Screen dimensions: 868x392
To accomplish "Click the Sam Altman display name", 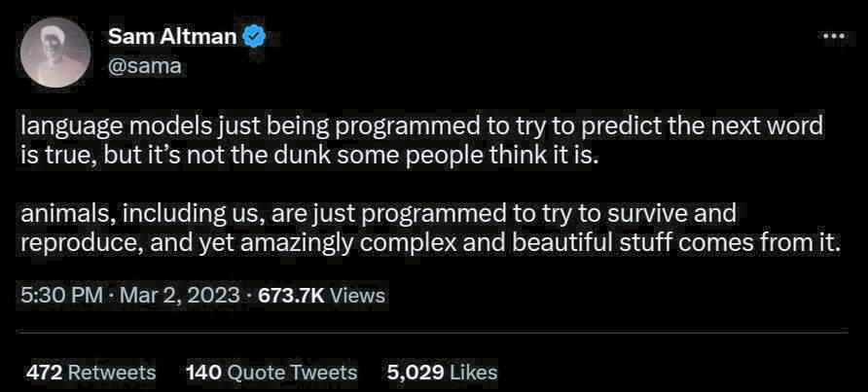I will (x=174, y=38).
